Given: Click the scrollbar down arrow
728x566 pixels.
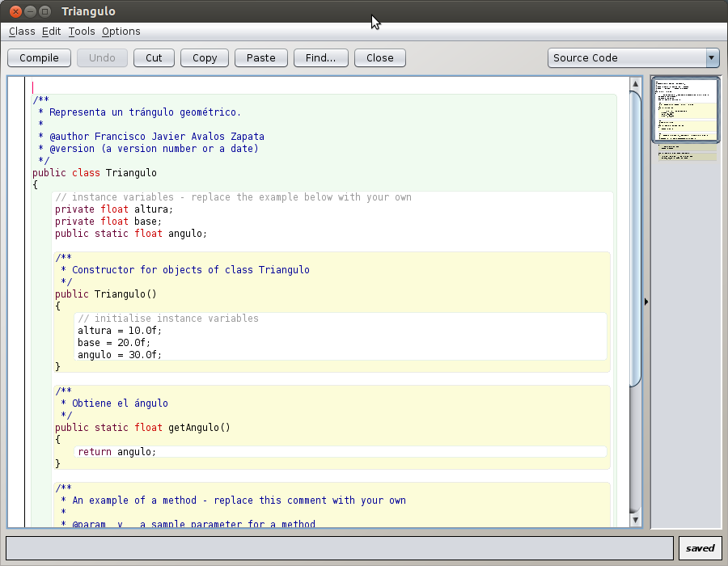Looking at the screenshot, I should (635, 520).
